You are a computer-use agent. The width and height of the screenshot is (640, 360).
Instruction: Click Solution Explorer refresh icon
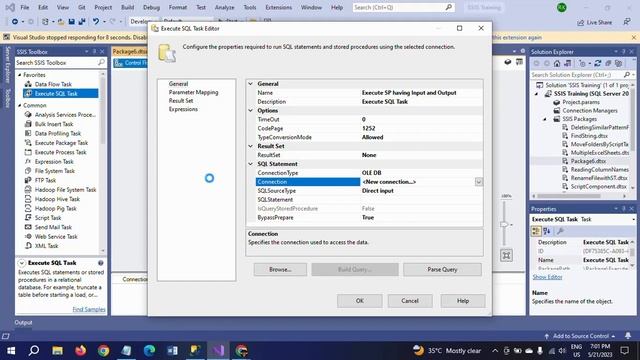598,63
